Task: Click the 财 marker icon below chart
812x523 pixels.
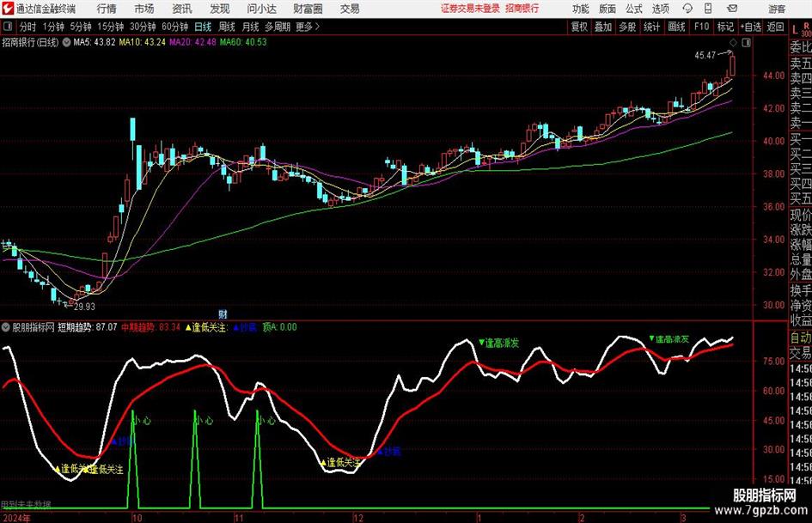Action: pos(223,313)
